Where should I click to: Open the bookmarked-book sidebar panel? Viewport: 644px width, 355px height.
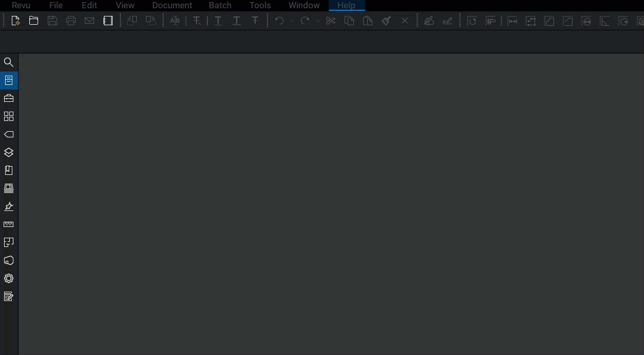tap(9, 170)
